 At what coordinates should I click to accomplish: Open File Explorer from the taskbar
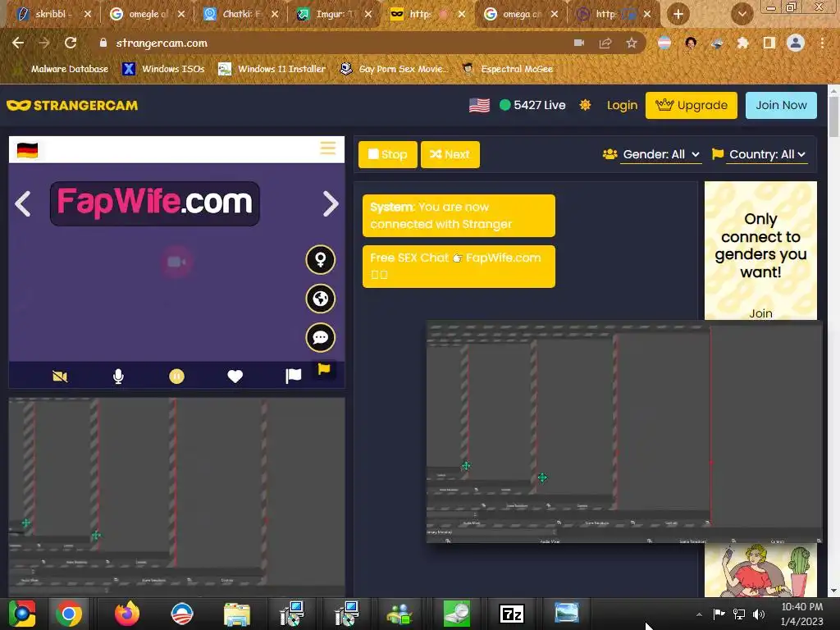[x=237, y=614]
